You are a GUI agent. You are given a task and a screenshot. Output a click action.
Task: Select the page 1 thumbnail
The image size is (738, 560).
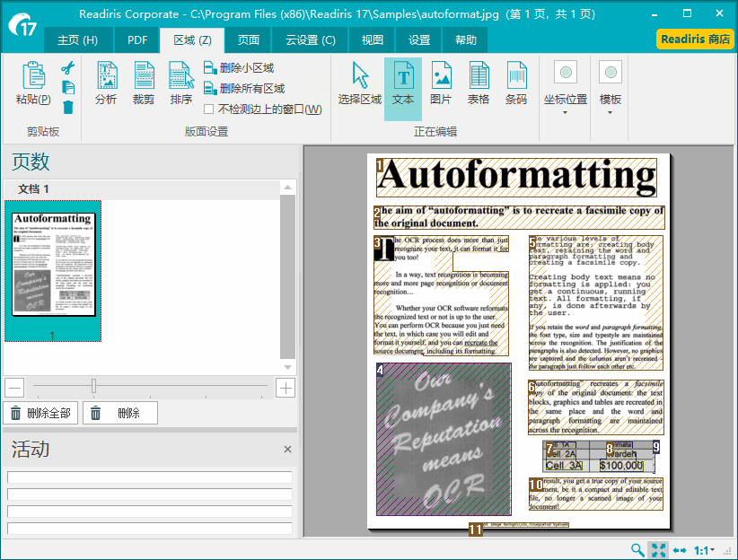click(53, 265)
